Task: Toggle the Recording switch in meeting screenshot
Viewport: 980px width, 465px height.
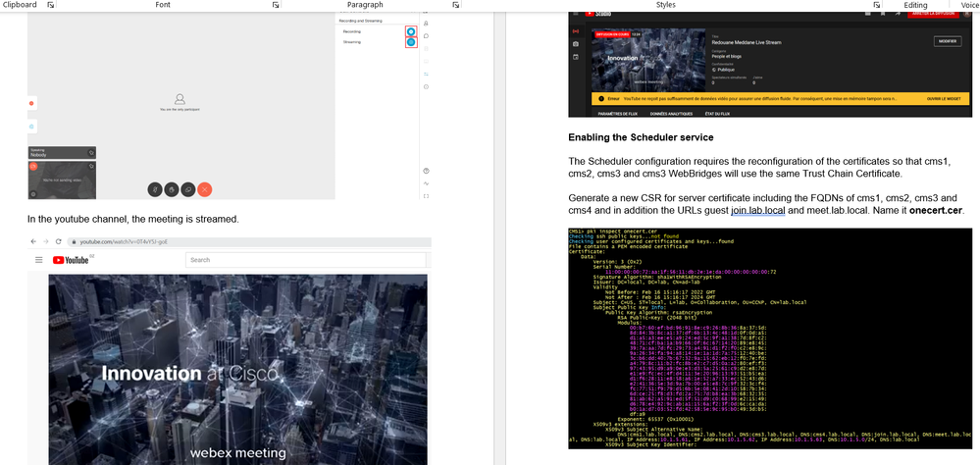Action: coord(411,31)
